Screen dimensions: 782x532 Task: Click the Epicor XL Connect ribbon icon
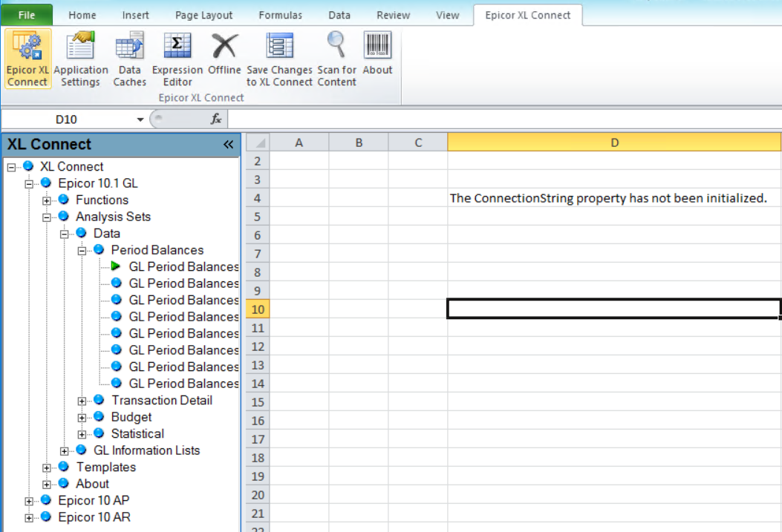coord(27,59)
